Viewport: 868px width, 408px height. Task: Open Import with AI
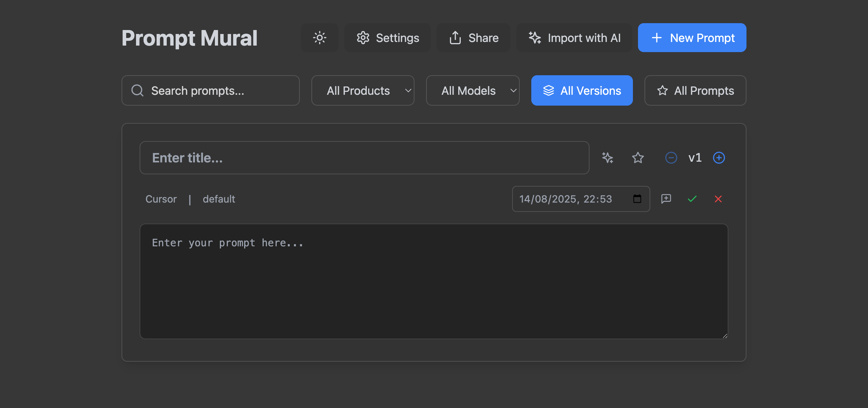point(574,38)
